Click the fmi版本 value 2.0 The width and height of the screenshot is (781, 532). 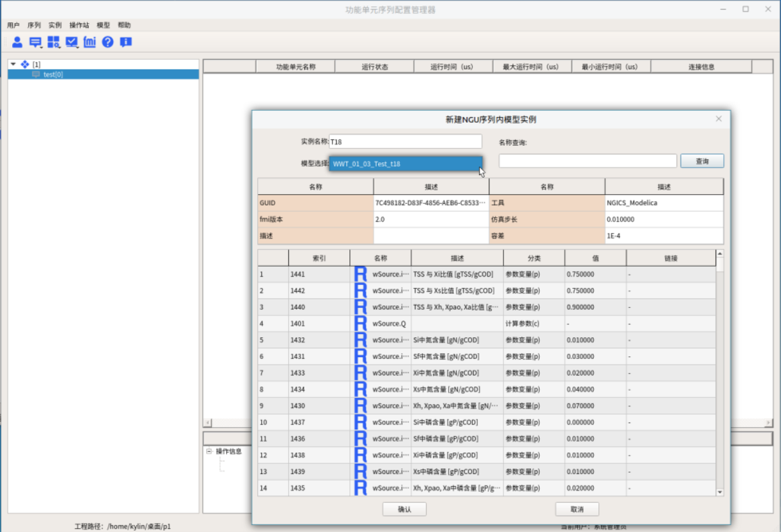tap(431, 220)
